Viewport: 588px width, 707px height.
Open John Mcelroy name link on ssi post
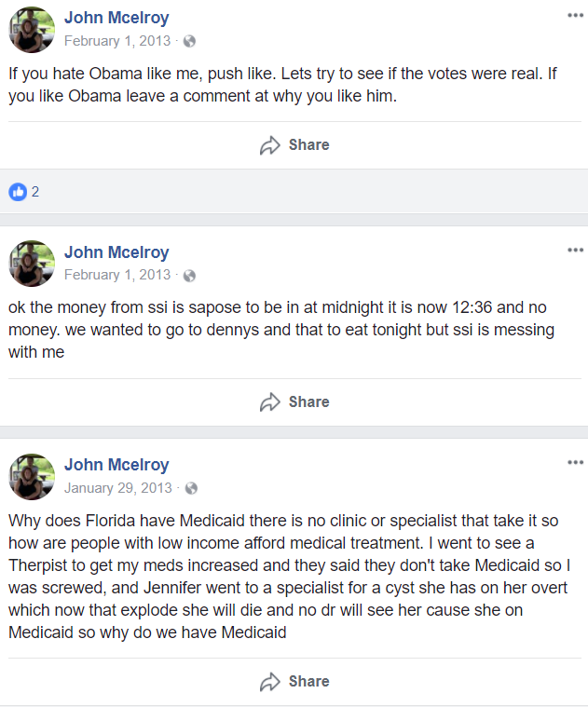pyautogui.click(x=116, y=252)
